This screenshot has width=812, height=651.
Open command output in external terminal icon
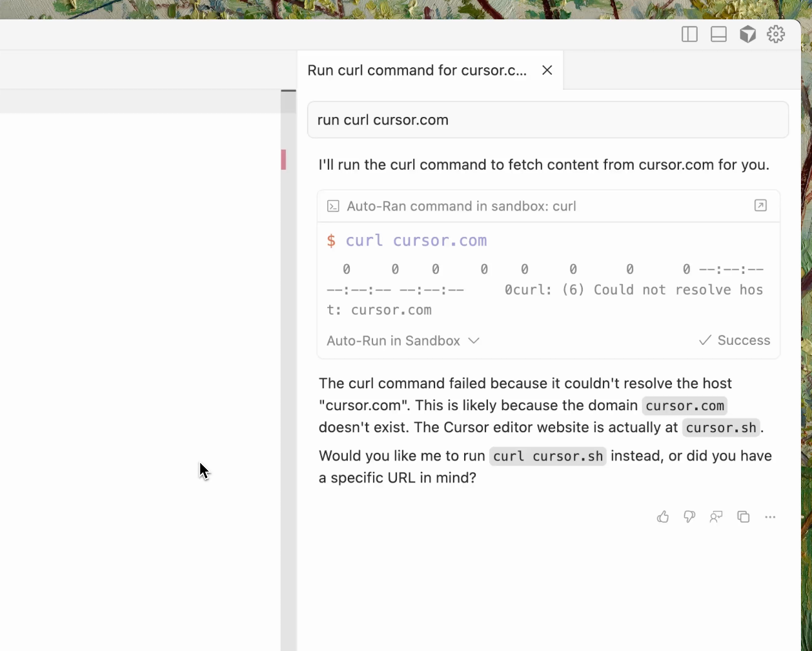[760, 205]
